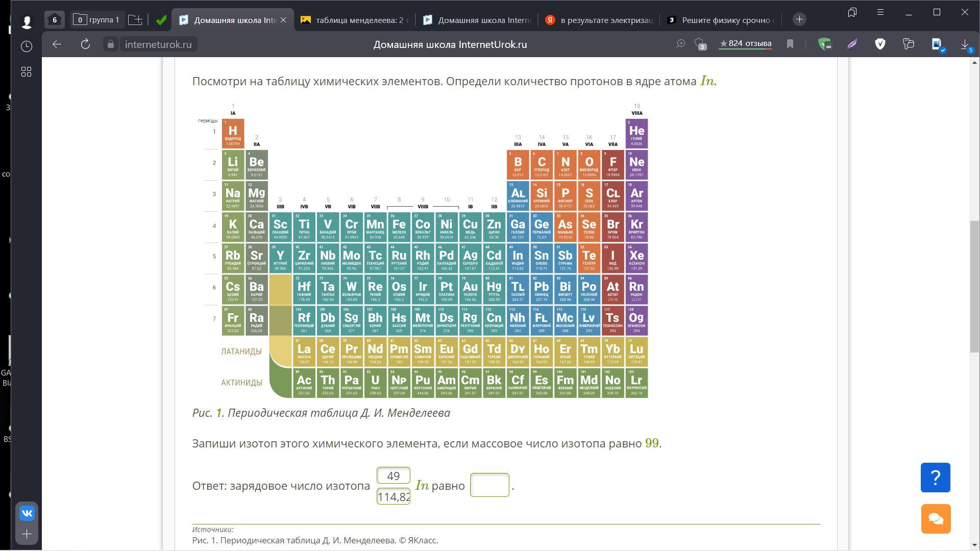Open the browser hamburger menu
Image resolution: width=980 pixels, height=551 pixels.
(x=880, y=12)
